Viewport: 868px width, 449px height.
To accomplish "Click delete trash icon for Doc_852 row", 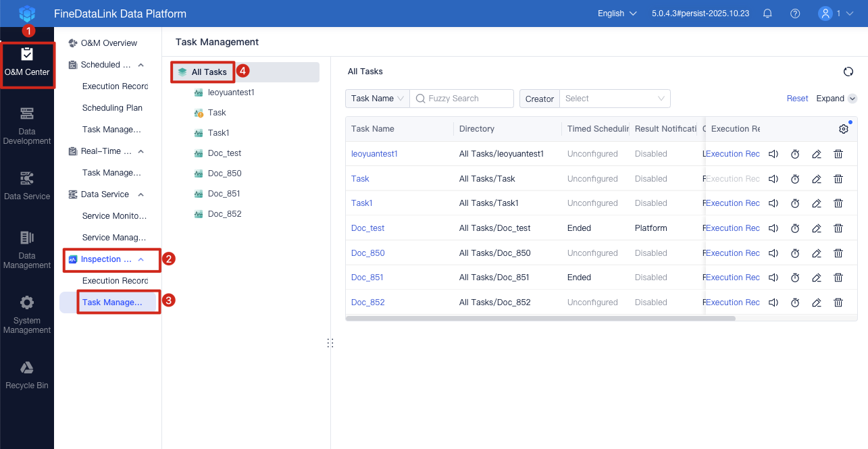I will point(838,302).
